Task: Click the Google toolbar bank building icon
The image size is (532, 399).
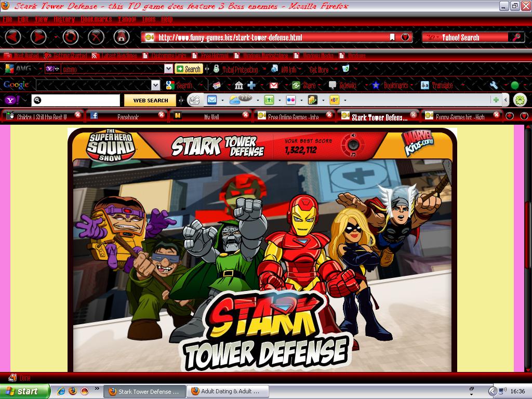Action: (239, 85)
